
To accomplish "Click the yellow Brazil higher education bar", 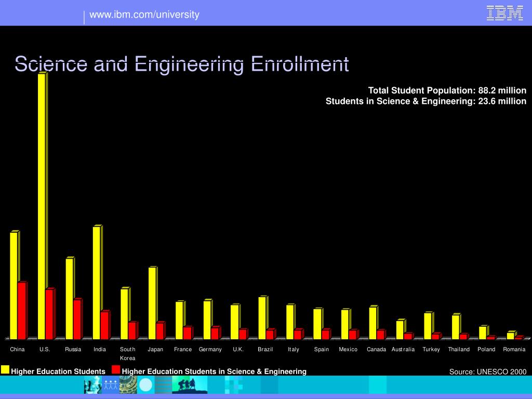I will point(262,318).
